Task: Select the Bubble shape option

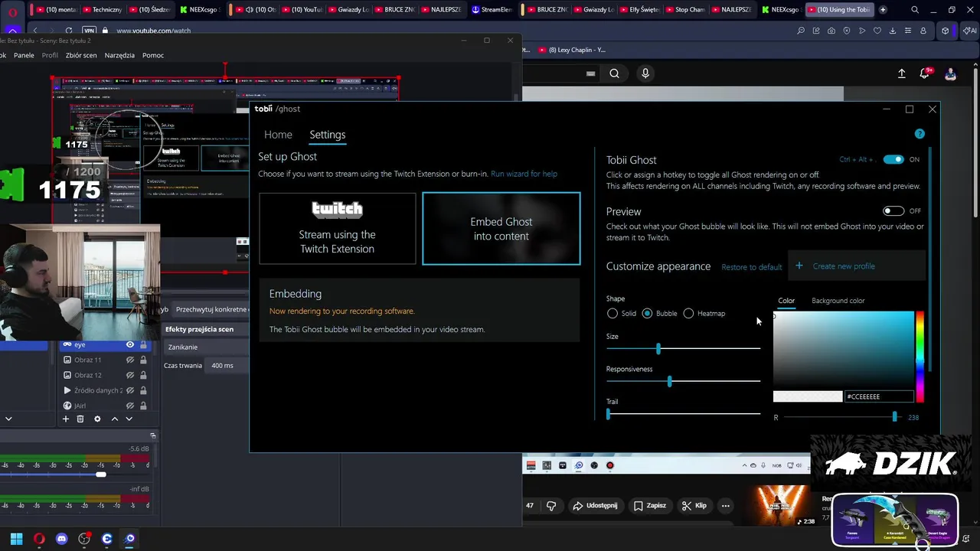Action: pyautogui.click(x=647, y=314)
